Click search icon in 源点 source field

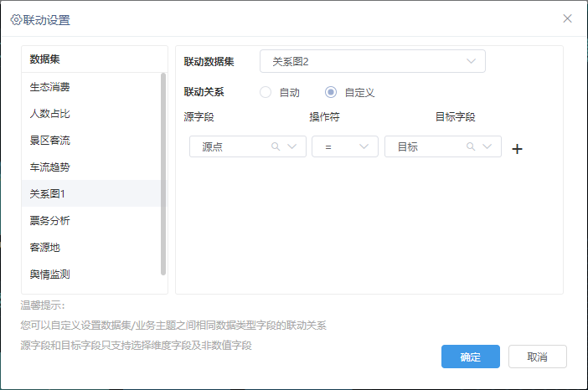[x=276, y=146]
